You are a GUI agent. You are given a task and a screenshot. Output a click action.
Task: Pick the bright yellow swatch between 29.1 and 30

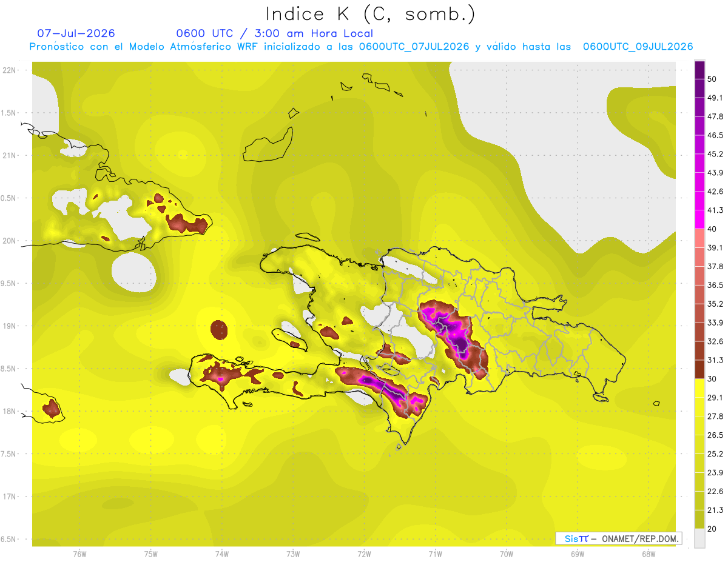pos(700,389)
